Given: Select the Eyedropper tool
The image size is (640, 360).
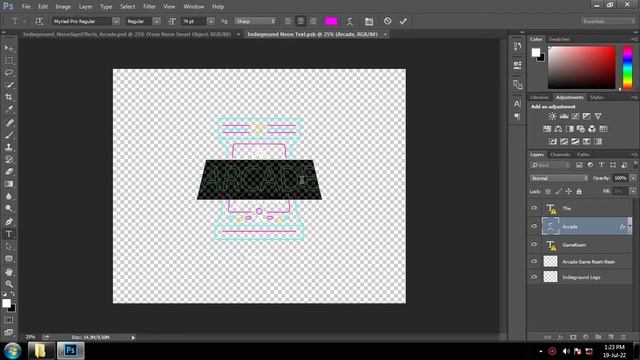Looking at the screenshot, I should 9,109.
